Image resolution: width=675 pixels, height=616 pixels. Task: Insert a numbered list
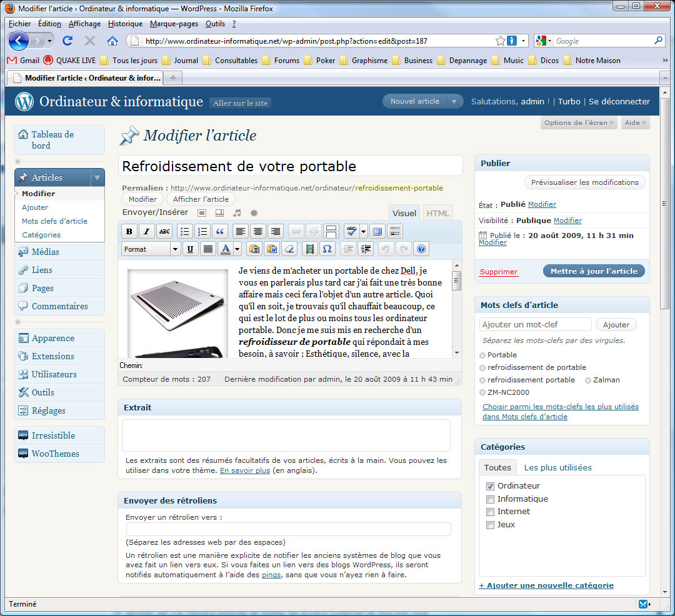click(202, 231)
